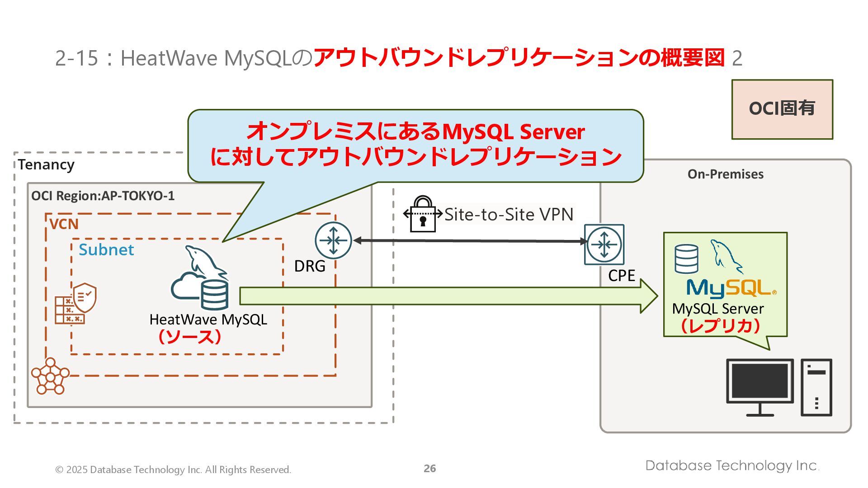Click the On-Premises heading
The width and height of the screenshot is (868, 488).
pos(726,174)
